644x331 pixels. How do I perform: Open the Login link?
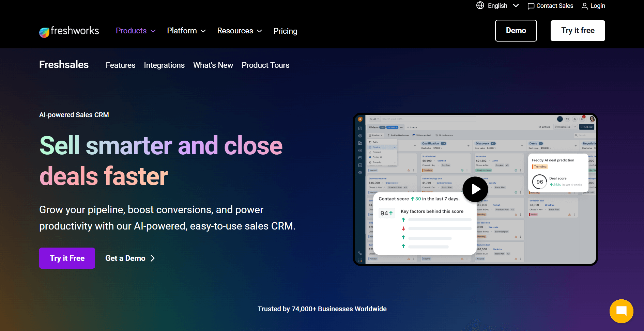[593, 6]
